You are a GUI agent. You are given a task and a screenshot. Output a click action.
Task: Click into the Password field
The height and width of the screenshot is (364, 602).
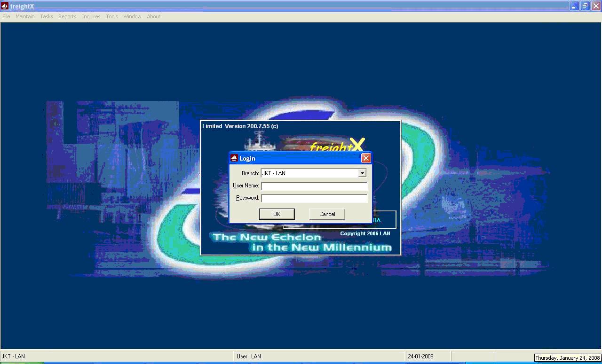coord(314,198)
